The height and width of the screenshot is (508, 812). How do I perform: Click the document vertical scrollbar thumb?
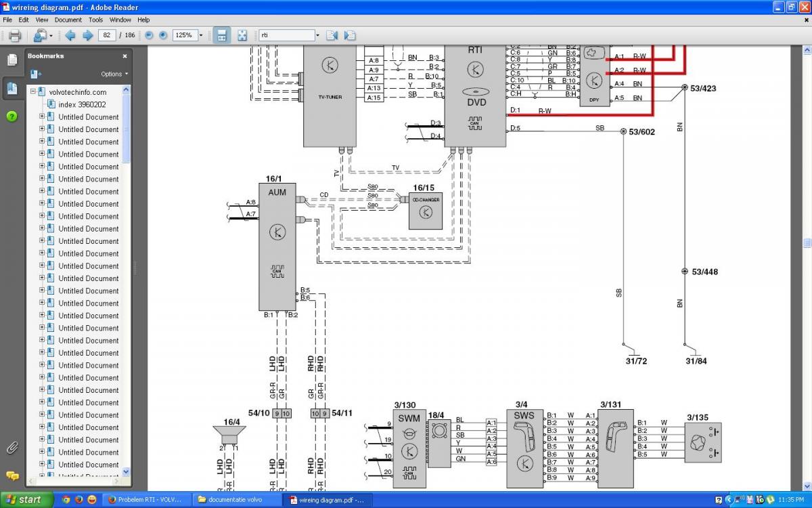(x=807, y=242)
